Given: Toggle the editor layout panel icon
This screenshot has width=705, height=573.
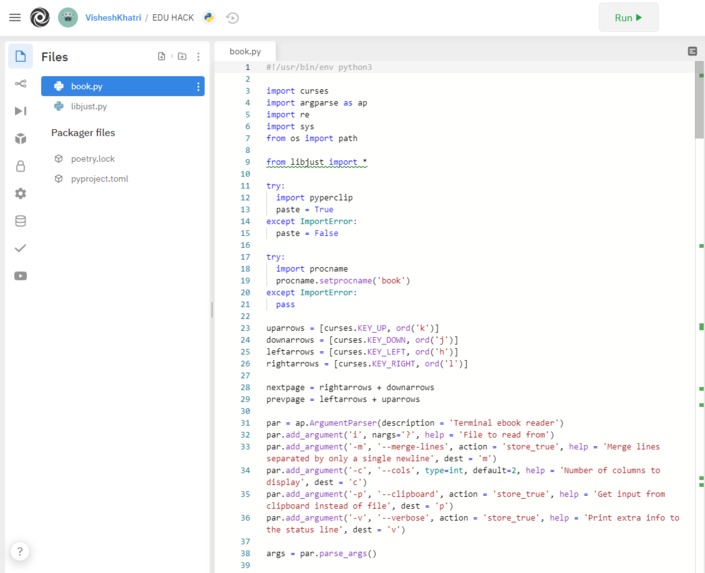Looking at the screenshot, I should point(692,51).
